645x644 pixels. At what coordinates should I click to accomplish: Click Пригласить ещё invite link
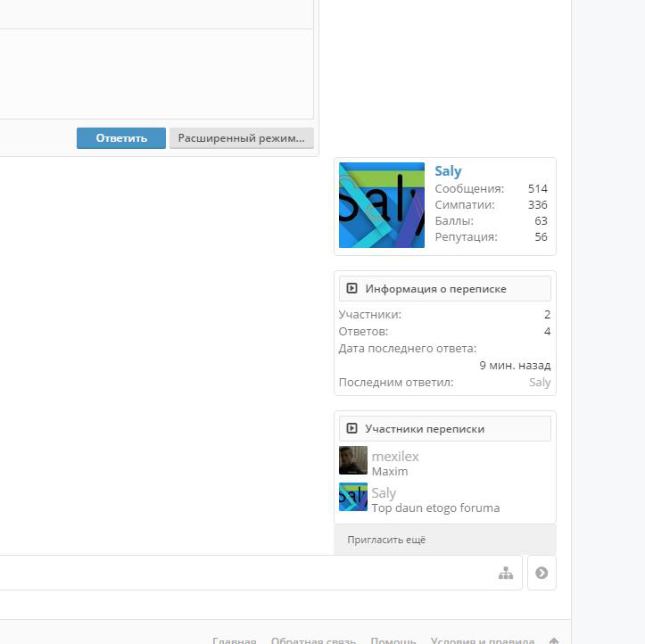click(386, 540)
